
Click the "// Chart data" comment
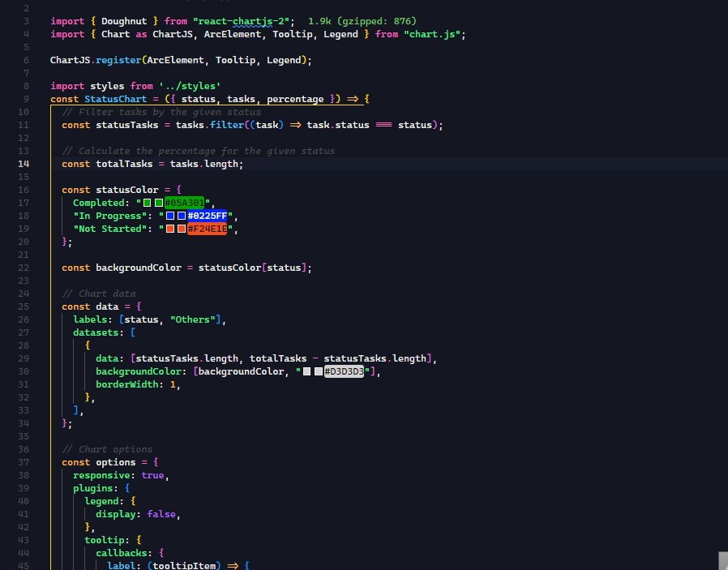(x=98, y=294)
